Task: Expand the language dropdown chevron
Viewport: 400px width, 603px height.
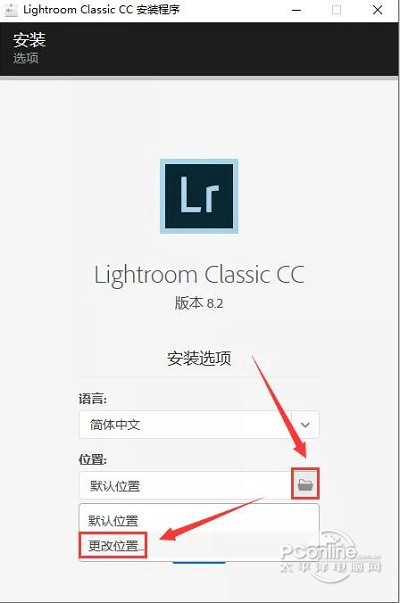Action: (305, 425)
